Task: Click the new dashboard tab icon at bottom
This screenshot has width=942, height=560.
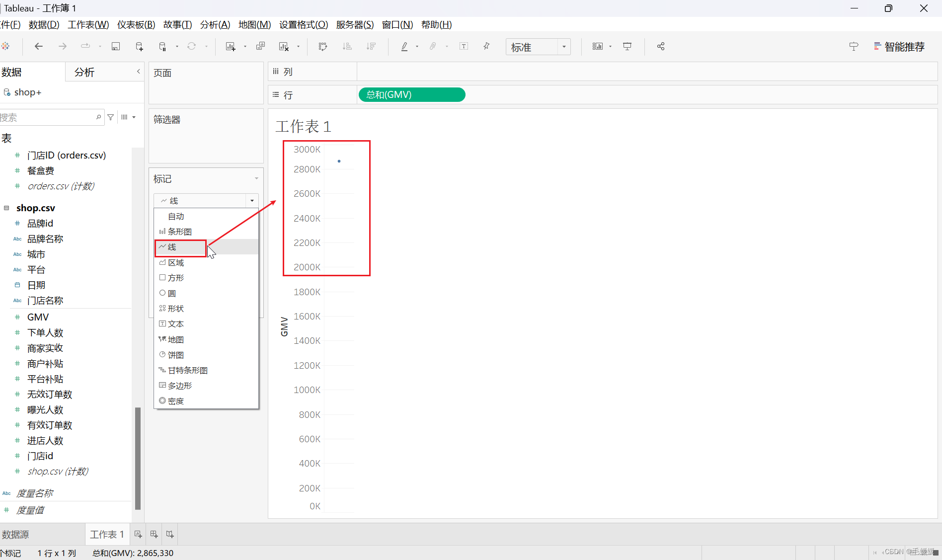Action: [154, 534]
